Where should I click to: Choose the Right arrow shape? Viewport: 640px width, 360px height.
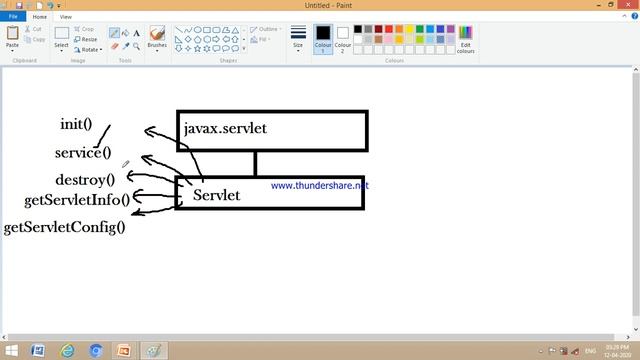point(216,40)
